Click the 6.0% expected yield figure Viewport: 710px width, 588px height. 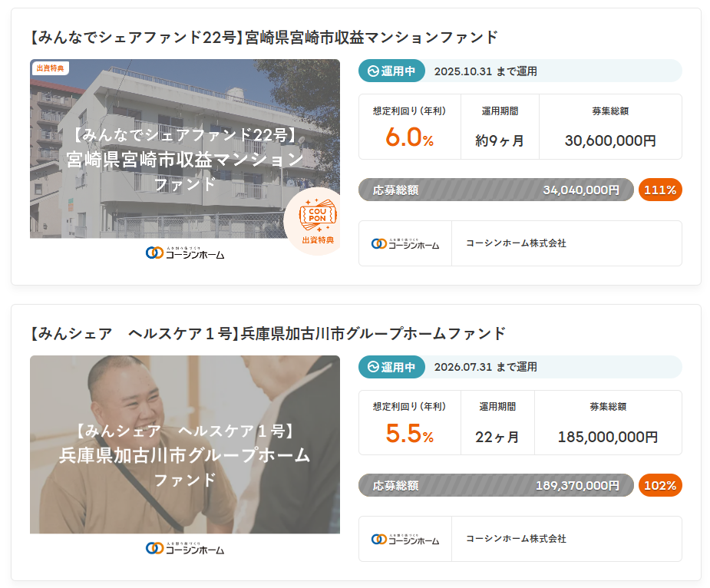(x=409, y=137)
